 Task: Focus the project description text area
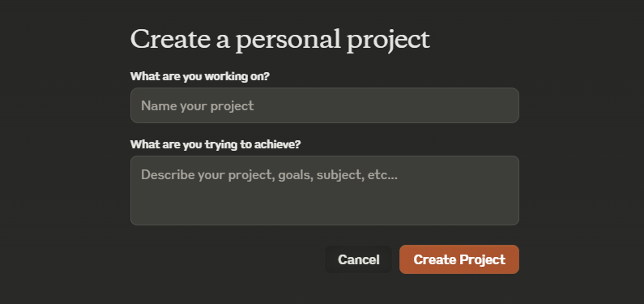(325, 191)
